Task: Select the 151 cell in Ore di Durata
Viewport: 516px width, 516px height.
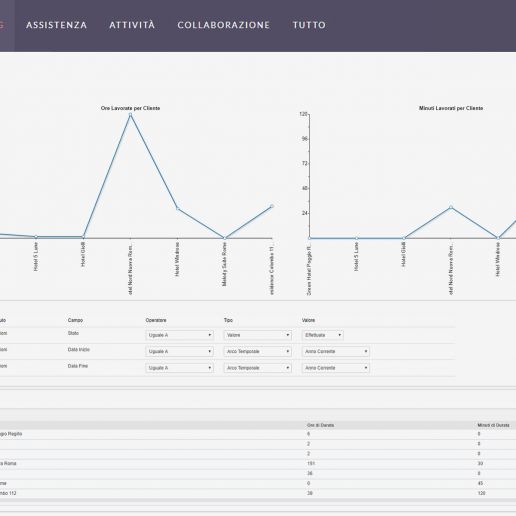Action: point(311,463)
